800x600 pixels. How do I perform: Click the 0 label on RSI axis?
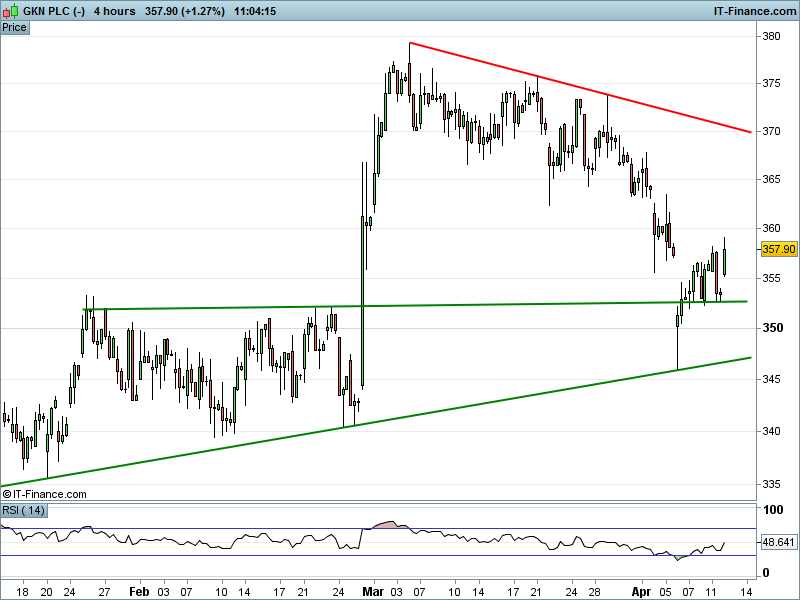765,573
